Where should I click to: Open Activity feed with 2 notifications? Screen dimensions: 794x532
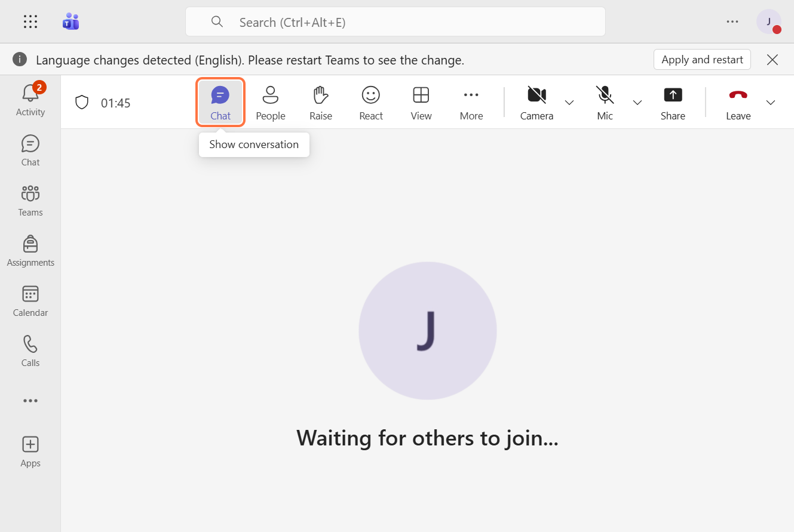click(30, 100)
